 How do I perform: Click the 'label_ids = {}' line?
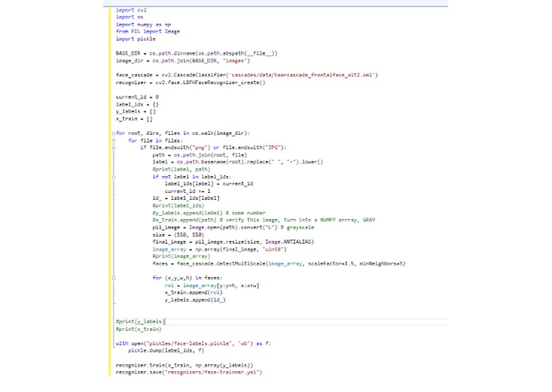tap(137, 105)
